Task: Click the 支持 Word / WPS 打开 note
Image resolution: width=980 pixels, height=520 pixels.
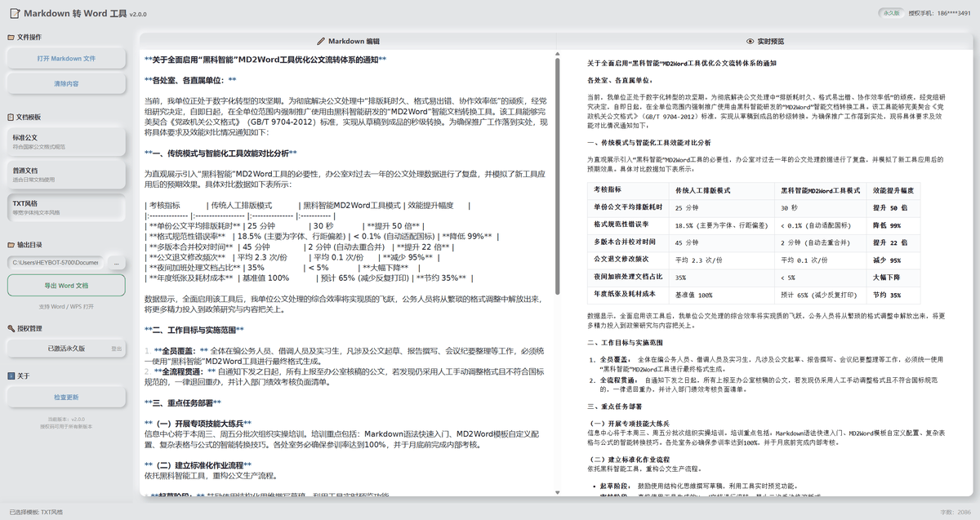Action: (66, 306)
